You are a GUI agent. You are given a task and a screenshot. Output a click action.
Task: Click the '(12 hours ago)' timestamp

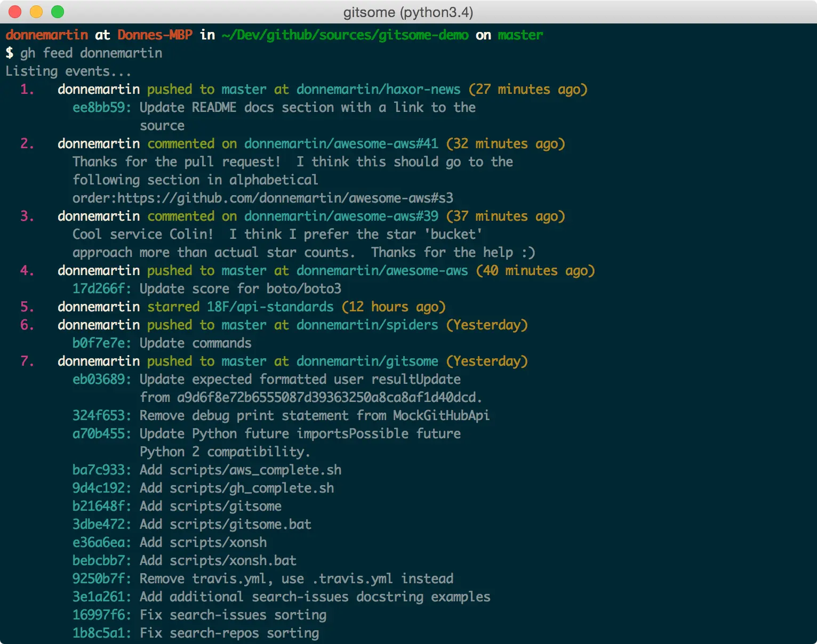click(x=394, y=307)
